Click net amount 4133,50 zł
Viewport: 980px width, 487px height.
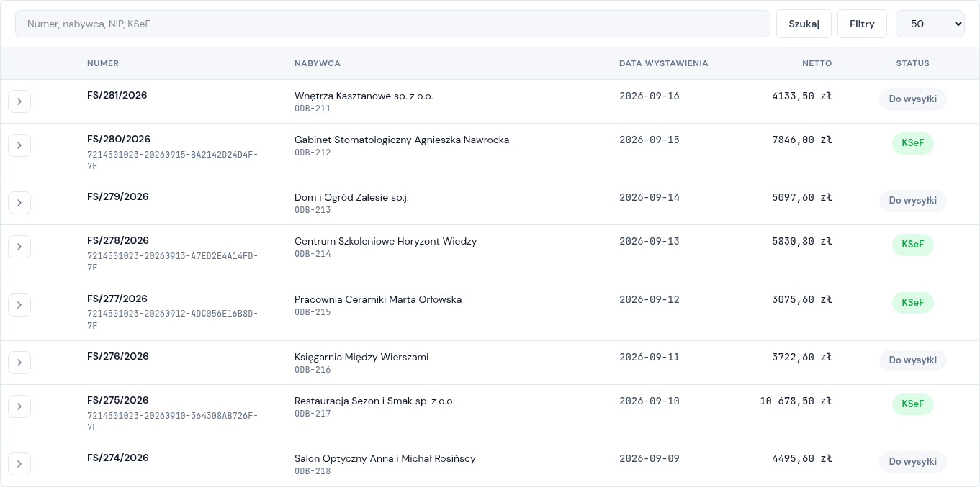coord(802,96)
